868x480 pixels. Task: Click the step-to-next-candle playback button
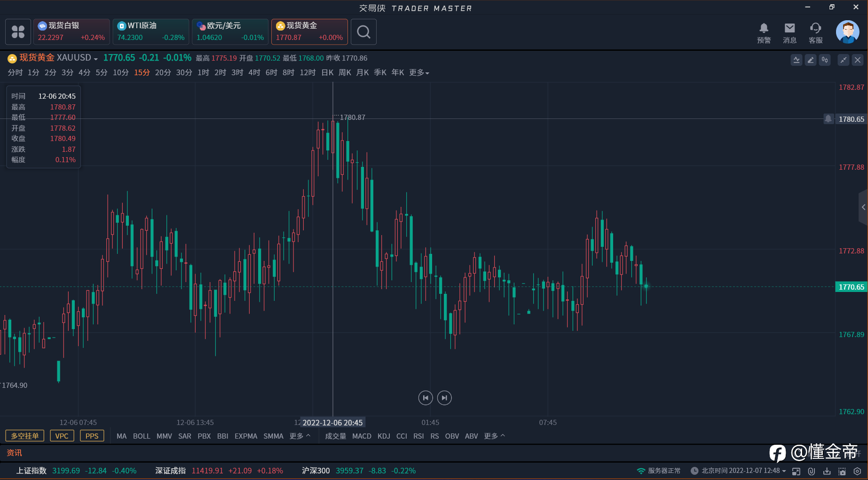point(444,398)
